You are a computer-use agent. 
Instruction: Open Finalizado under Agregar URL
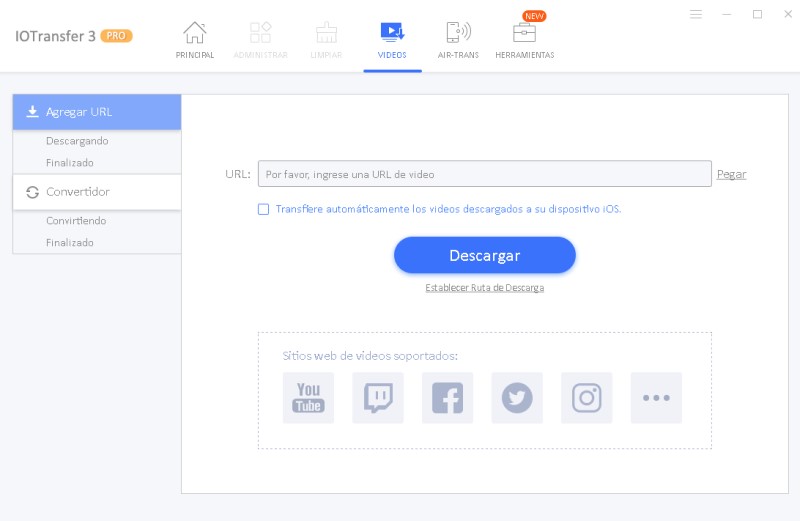pyautogui.click(x=70, y=163)
